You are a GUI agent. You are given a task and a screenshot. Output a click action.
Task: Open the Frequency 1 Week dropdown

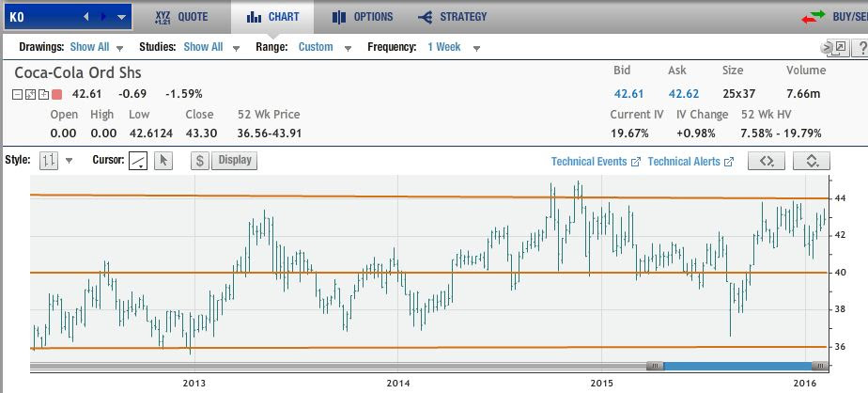(x=453, y=47)
